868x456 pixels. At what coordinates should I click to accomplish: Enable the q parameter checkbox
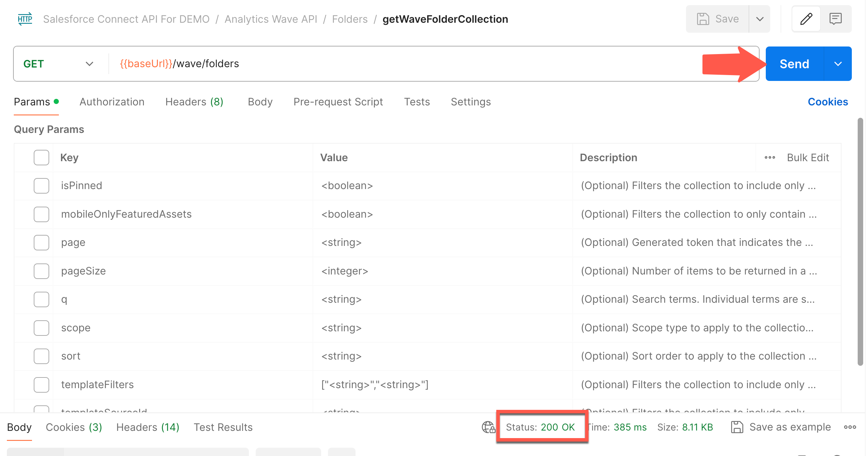[x=41, y=299]
